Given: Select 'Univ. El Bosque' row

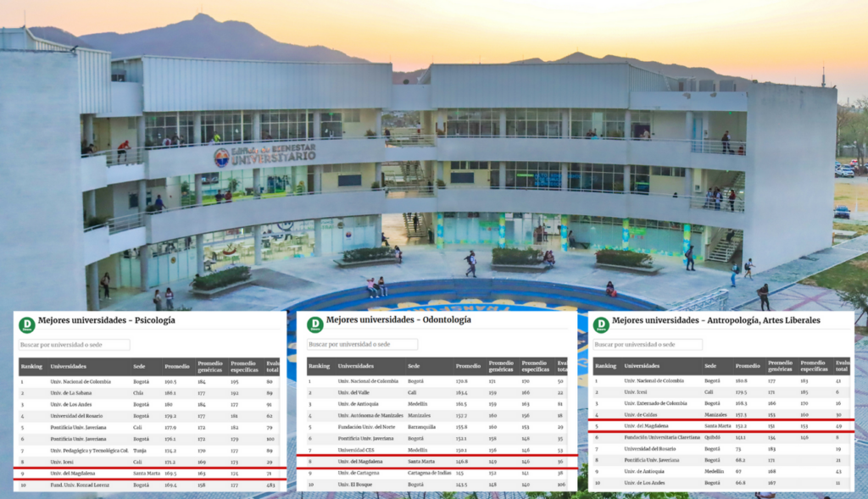Looking at the screenshot, I should pyautogui.click(x=437, y=485).
